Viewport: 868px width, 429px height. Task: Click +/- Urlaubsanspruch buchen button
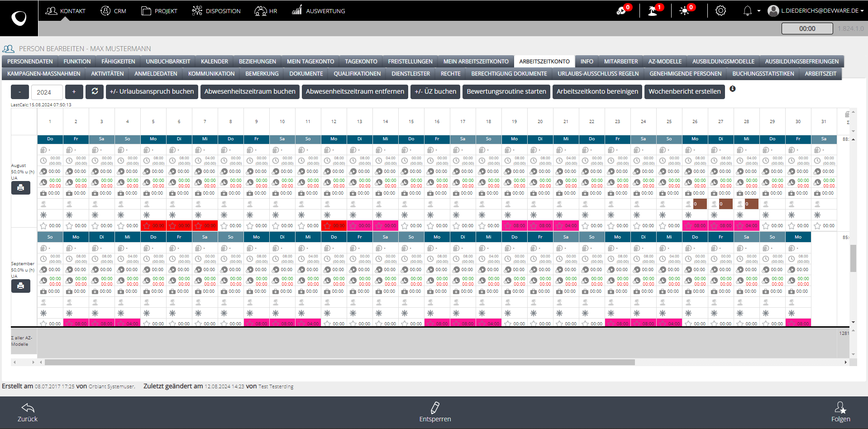coord(152,91)
